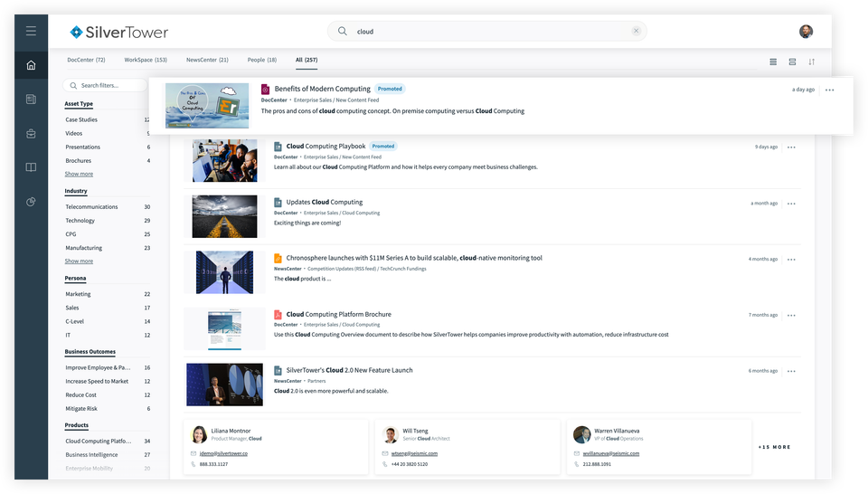Open SilverTower's Cloud 2.0 New Feature Launch
This screenshot has width=868, height=494.
coord(349,370)
